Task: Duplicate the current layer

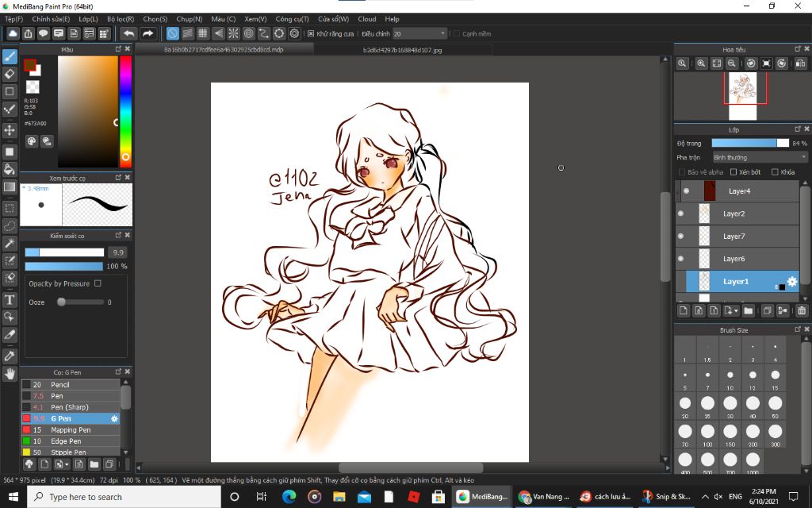Action: click(767, 310)
